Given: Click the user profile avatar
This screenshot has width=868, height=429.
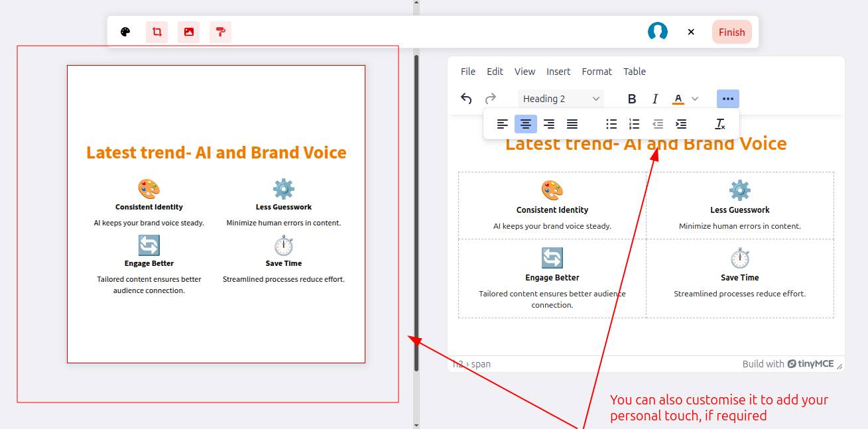Looking at the screenshot, I should pyautogui.click(x=657, y=32).
